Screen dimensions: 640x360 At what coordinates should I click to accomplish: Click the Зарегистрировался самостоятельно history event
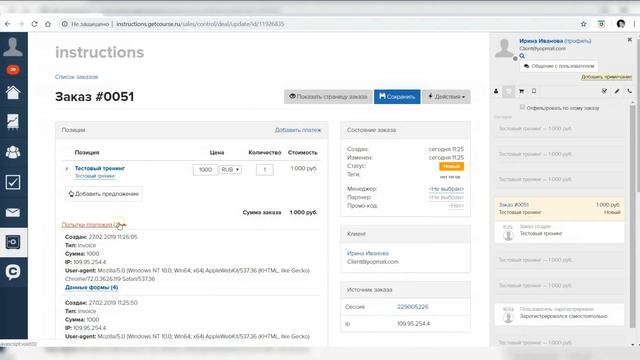(559, 314)
